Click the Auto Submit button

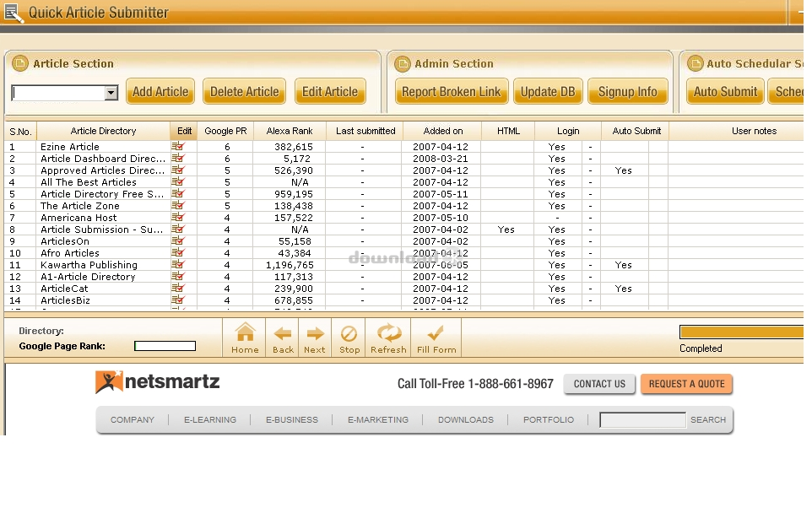(x=726, y=92)
